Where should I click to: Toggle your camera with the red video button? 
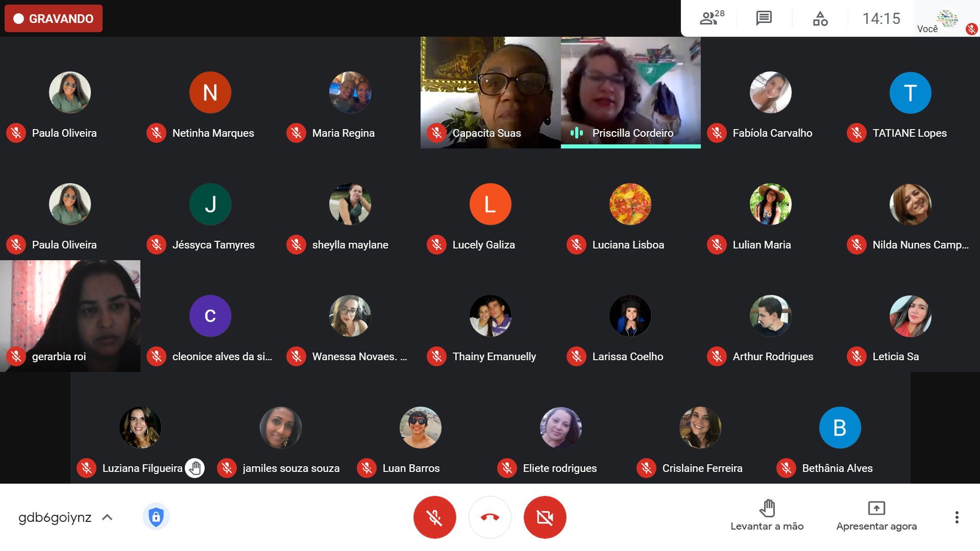pos(545,517)
